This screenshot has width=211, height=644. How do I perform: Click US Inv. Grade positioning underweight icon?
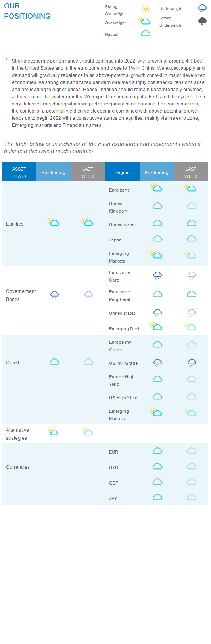(x=157, y=362)
